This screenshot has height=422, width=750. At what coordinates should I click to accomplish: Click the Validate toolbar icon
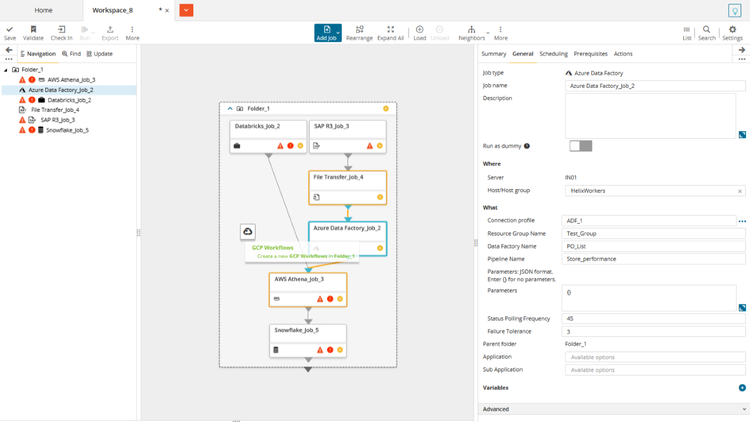point(33,33)
